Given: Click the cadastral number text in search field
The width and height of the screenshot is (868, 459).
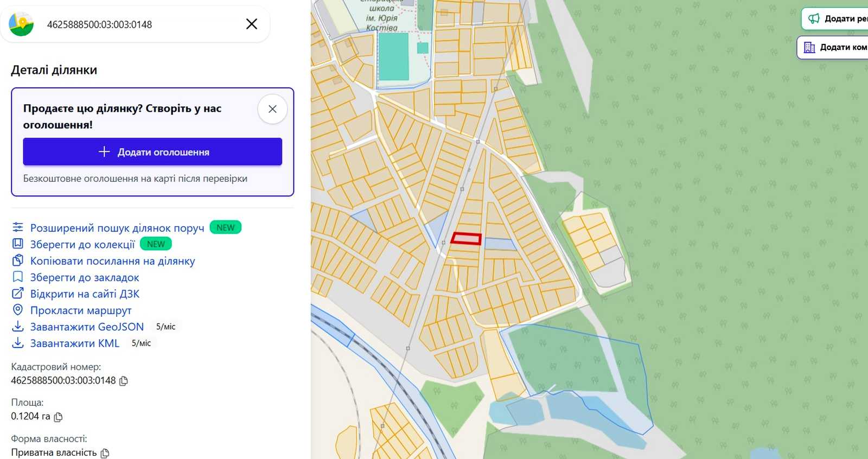Looking at the screenshot, I should click(99, 24).
